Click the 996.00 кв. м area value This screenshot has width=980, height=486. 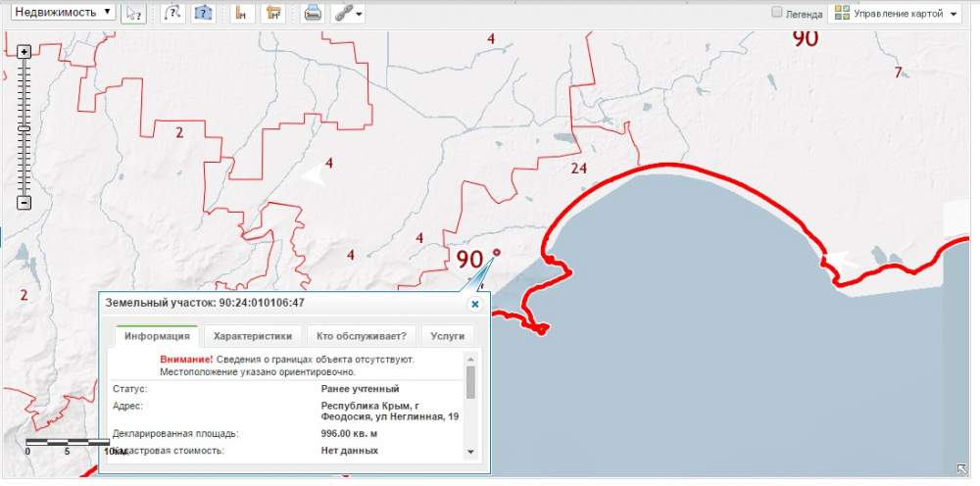point(350,433)
